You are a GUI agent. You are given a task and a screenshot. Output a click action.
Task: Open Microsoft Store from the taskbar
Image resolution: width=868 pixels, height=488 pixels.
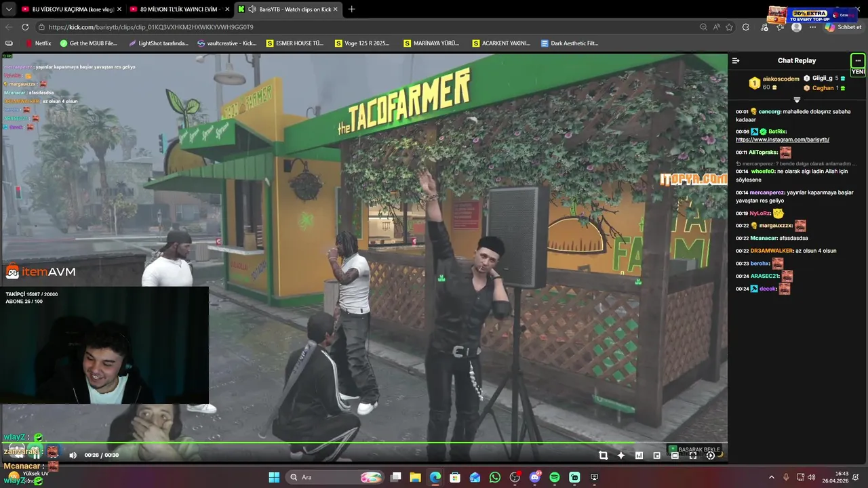[455, 477]
